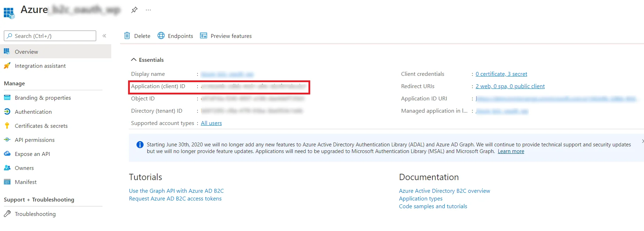Open 0 certificate, 3 secret link
The width and height of the screenshot is (644, 231).
[501, 74]
